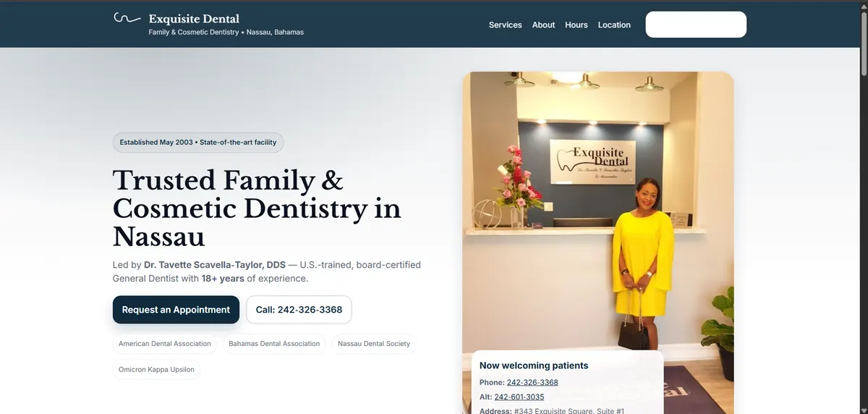Go to the Location section
The image size is (868, 414).
pos(614,25)
